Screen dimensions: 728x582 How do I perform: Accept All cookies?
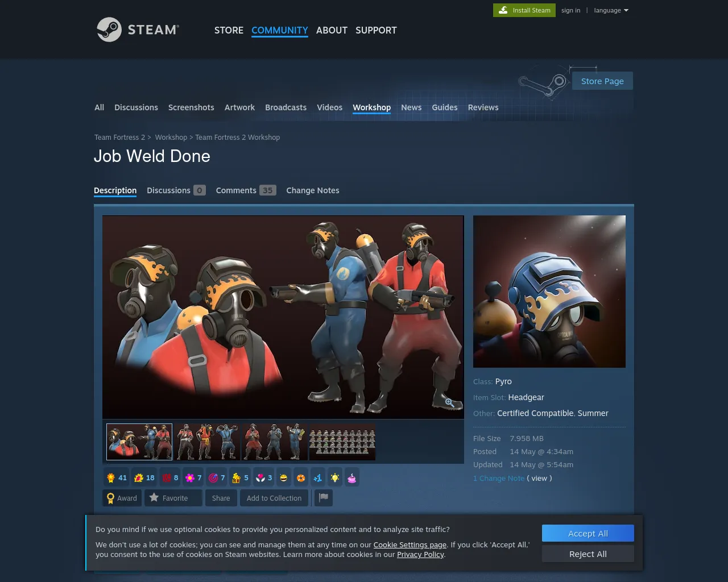588,533
